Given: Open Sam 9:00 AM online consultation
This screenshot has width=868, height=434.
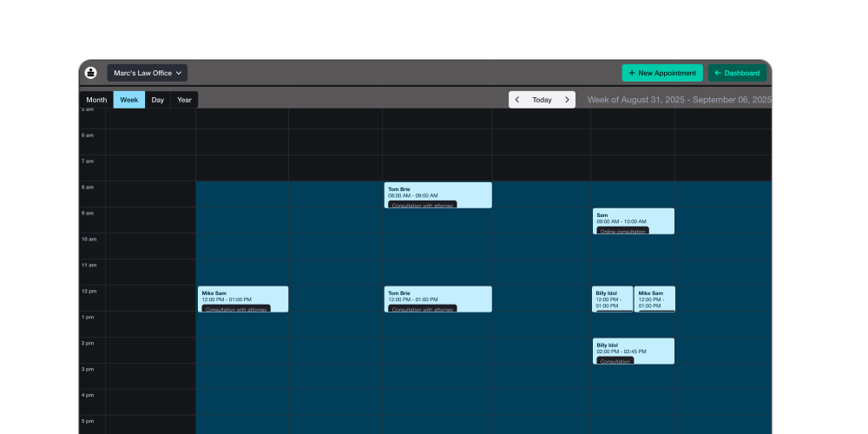Looking at the screenshot, I should [x=633, y=219].
